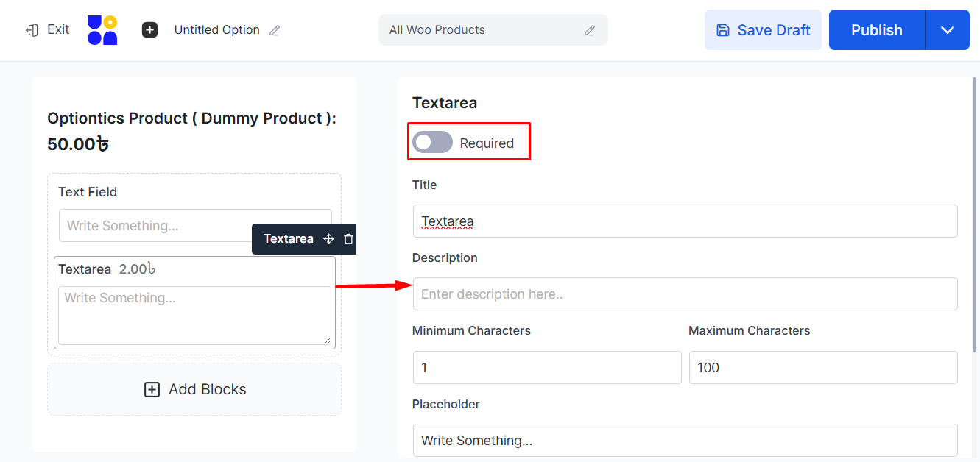Click the Placeholder input in settings panel
The image size is (980, 462).
[685, 440]
